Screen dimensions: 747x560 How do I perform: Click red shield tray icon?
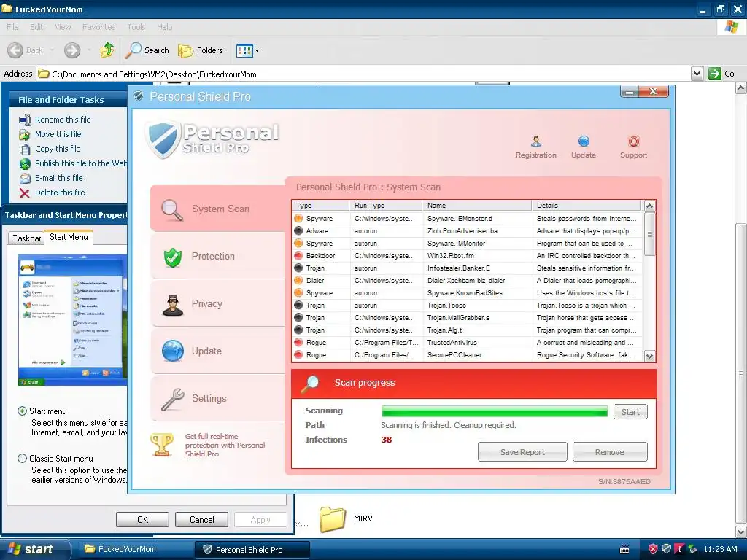click(653, 549)
